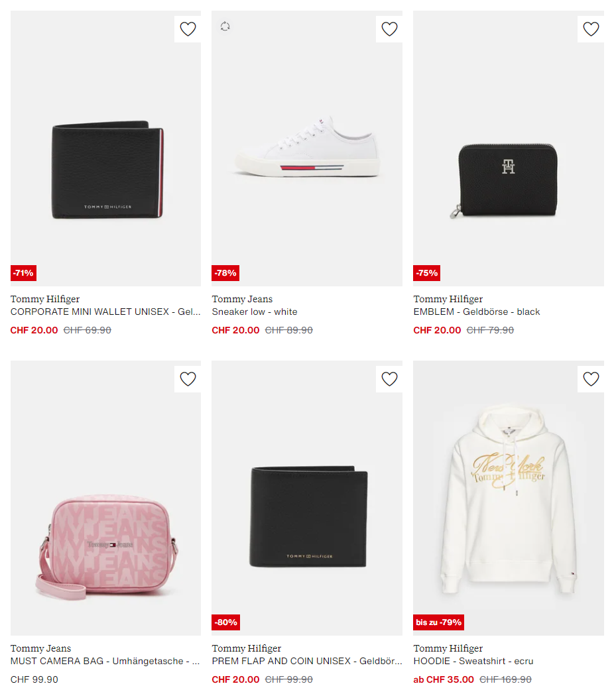
Task: Open Sneaker low - white product title
Action: pos(255,312)
